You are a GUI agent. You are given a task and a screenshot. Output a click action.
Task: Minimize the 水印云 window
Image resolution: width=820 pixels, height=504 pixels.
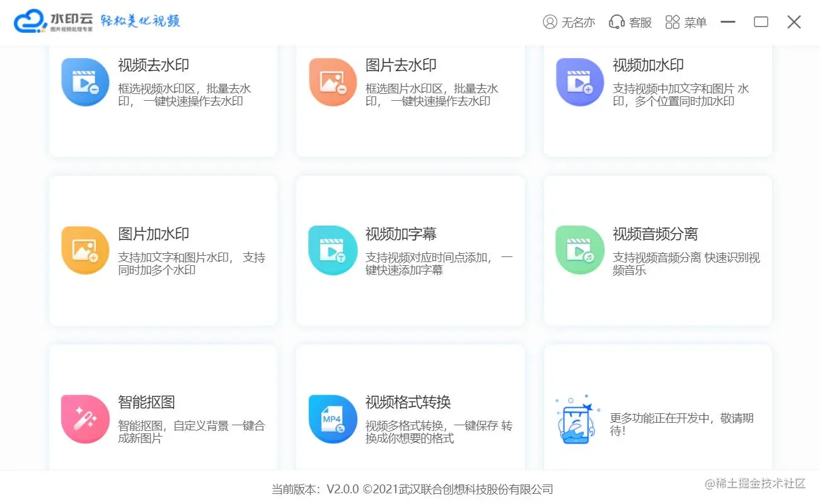point(728,22)
